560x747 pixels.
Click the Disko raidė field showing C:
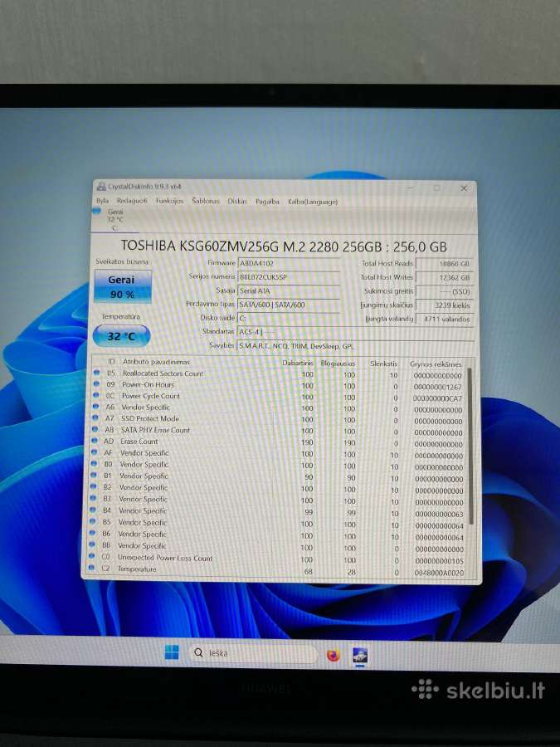coord(288,318)
